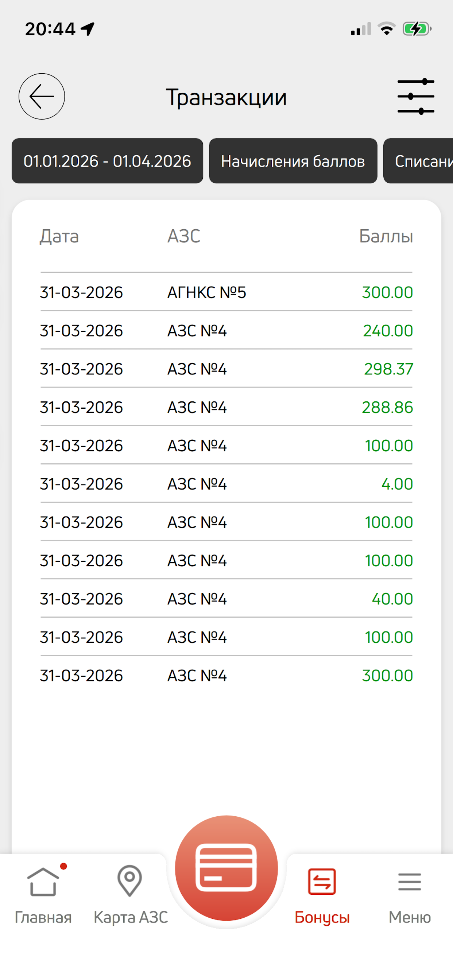Open the 288.86 points transaction

click(226, 407)
